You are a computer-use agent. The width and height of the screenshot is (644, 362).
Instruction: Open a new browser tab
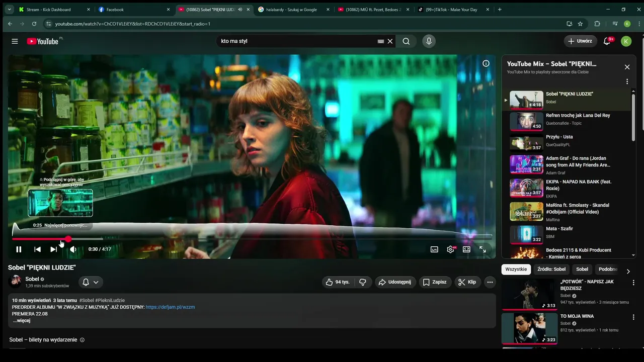click(x=500, y=10)
